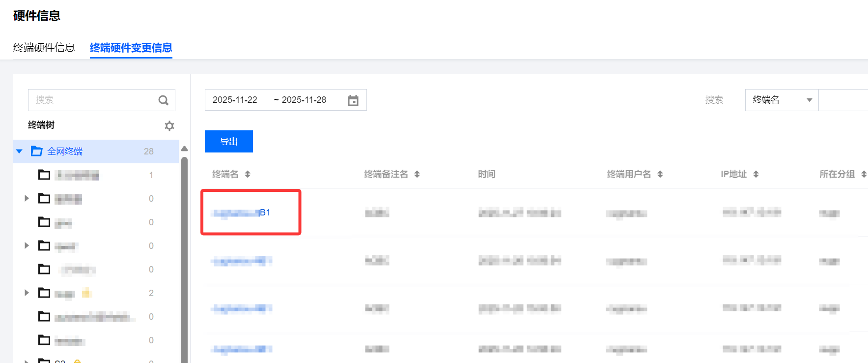Click the 终端树 panel label

click(41, 125)
